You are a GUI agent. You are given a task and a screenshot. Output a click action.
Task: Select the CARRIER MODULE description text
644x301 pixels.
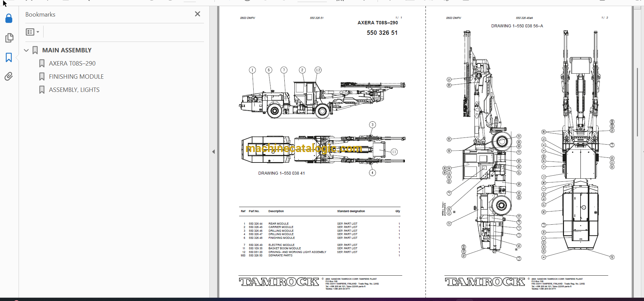click(281, 227)
